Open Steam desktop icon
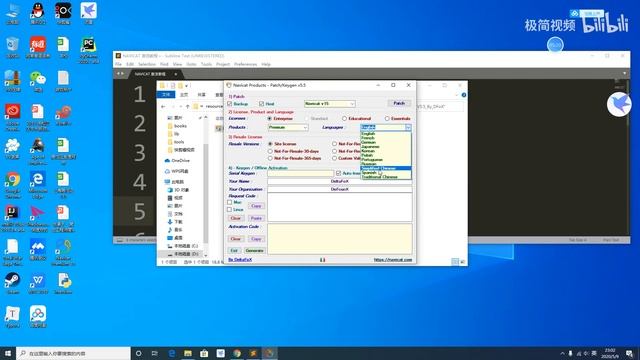This screenshot has height=360, width=640. click(12, 283)
